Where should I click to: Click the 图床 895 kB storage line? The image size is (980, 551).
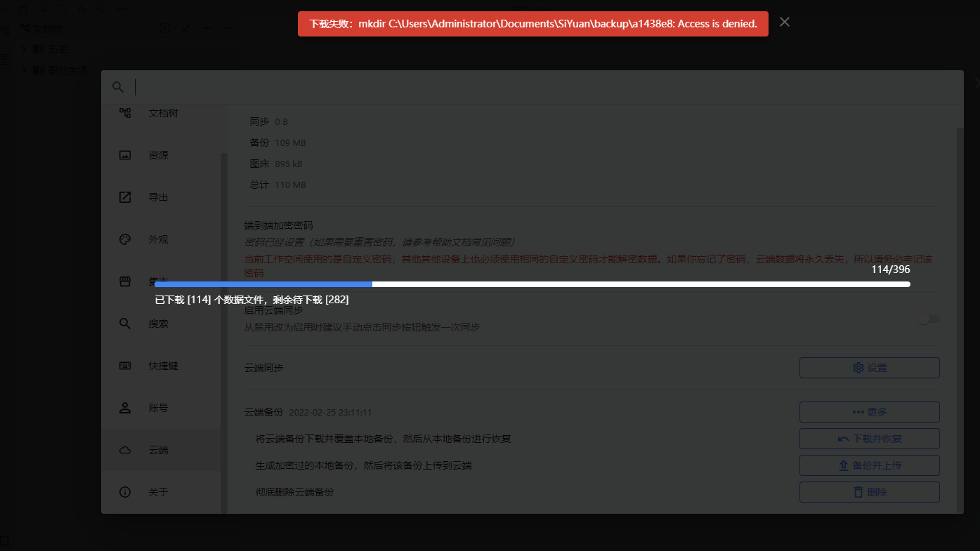(x=277, y=164)
